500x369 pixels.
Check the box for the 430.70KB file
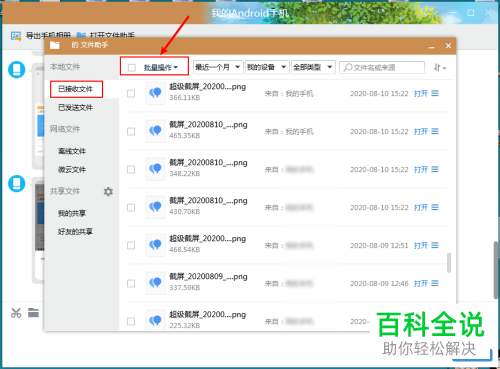[x=131, y=208]
